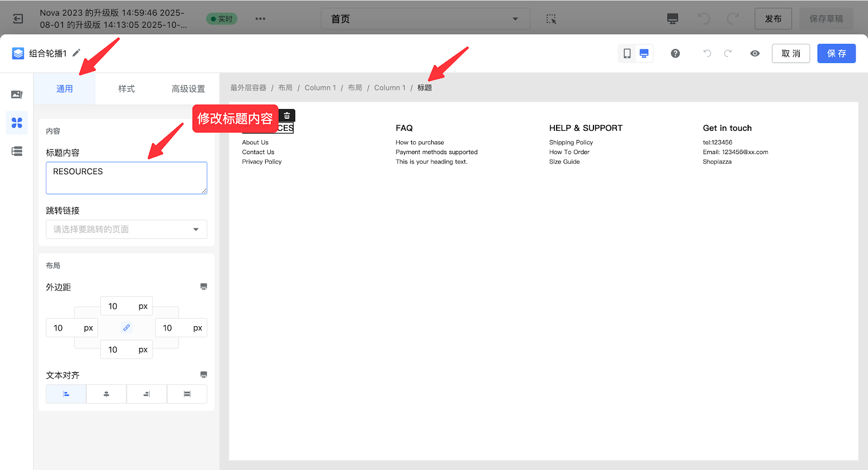Open the 跳转链接 page dropdown

point(126,230)
